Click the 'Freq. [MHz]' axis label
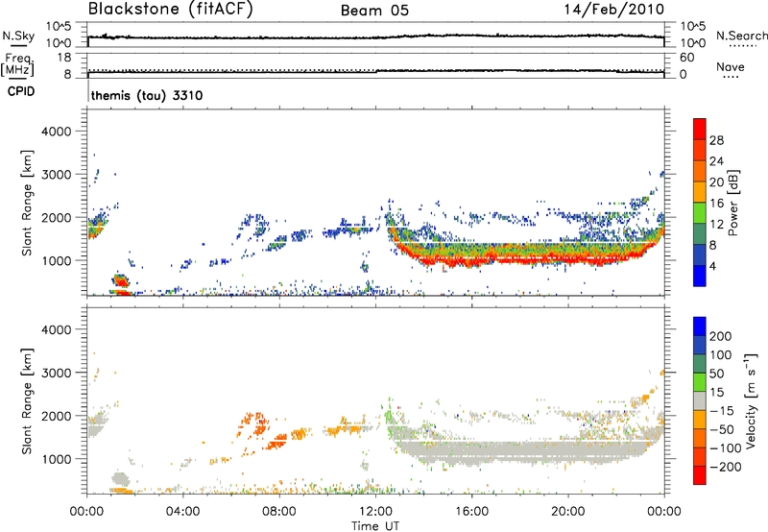768x532 pixels. pyautogui.click(x=18, y=65)
